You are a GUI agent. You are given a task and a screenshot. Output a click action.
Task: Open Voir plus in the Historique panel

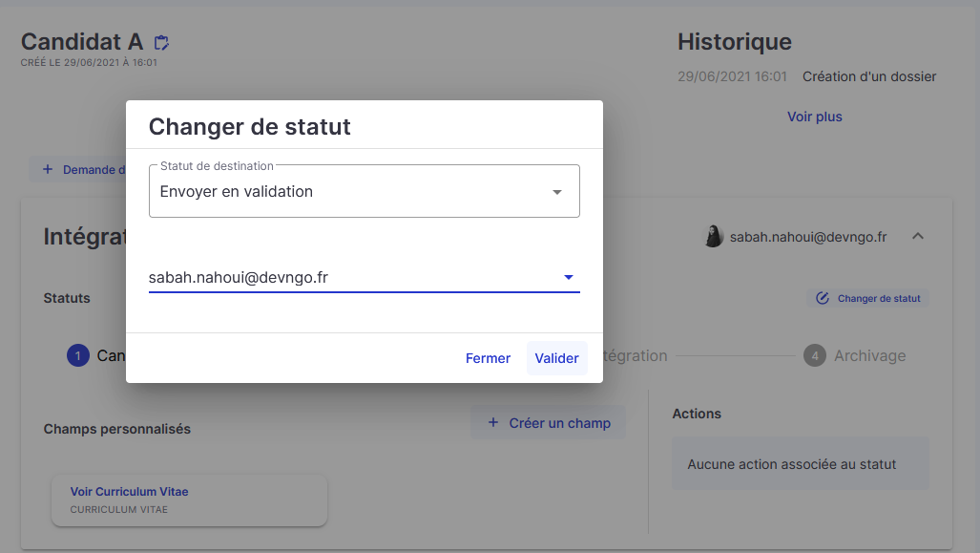click(x=814, y=117)
